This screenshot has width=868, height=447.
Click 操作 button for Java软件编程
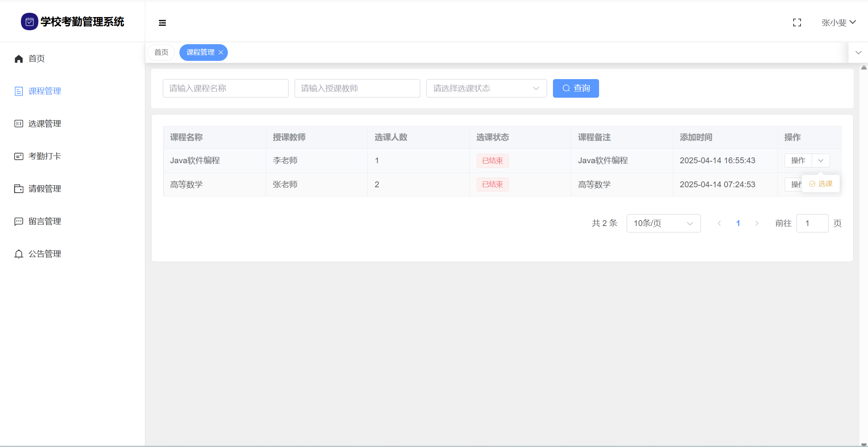point(798,161)
